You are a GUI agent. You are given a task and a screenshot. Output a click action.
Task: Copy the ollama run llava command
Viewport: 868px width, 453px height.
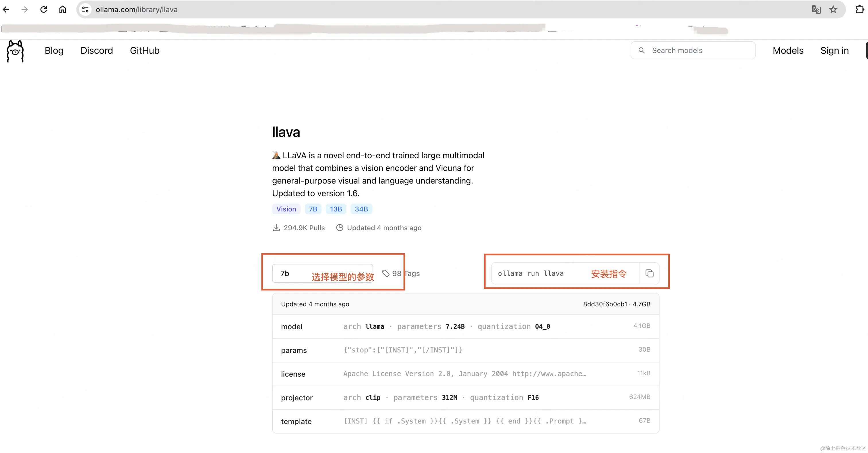[x=649, y=273]
